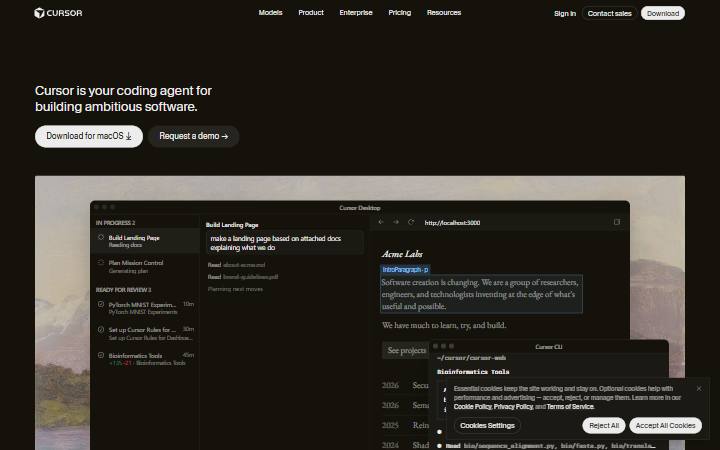
Task: Open the Product menu
Action: pos(311,13)
